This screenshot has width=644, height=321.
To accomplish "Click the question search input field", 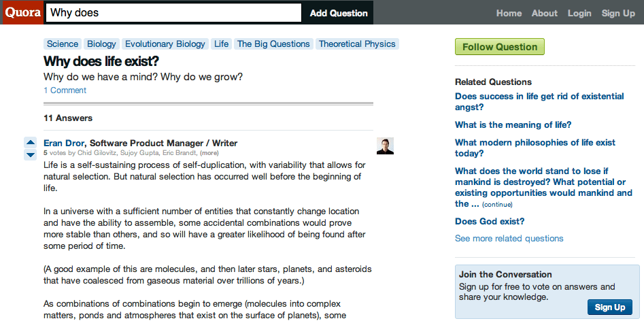I will (173, 13).
